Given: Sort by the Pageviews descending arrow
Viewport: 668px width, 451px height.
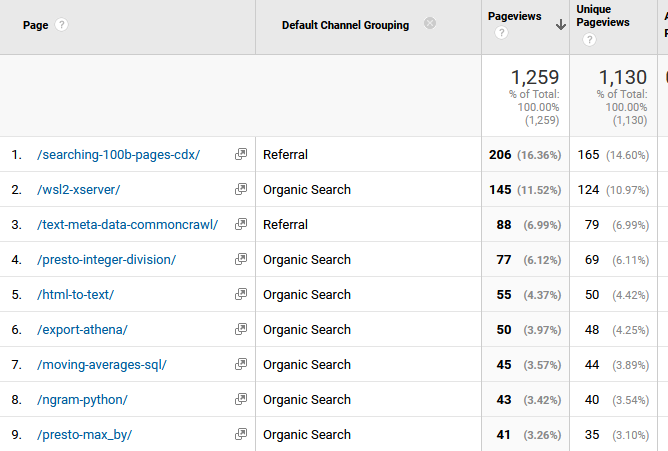Looking at the screenshot, I should click(x=561, y=25).
